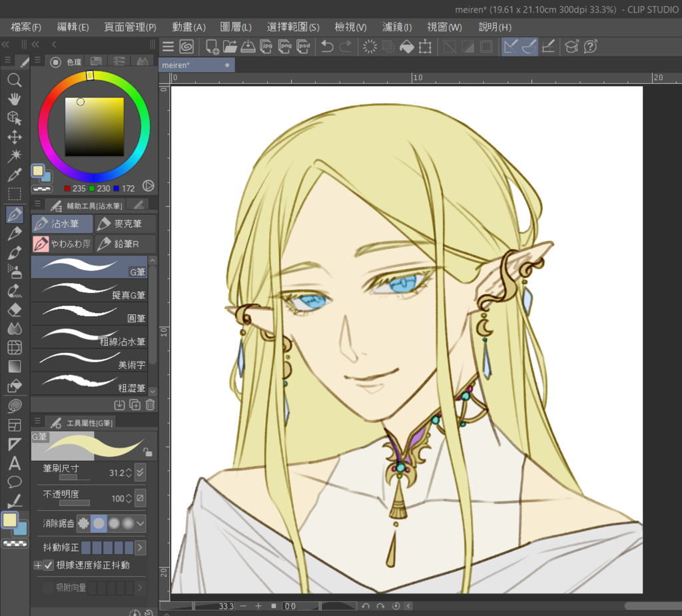Image resolution: width=682 pixels, height=616 pixels.
Task: Open tool property panel menu hamburger
Action: coord(37,421)
